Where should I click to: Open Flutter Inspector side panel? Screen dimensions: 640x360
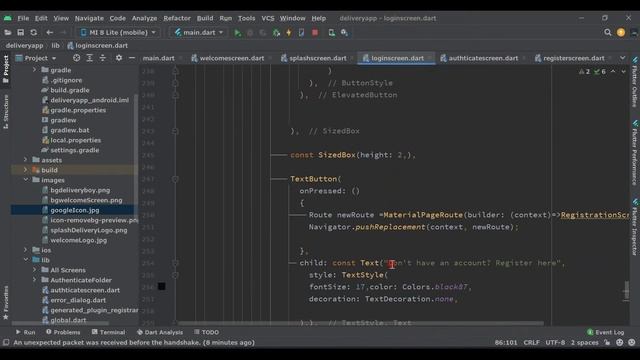[635, 228]
